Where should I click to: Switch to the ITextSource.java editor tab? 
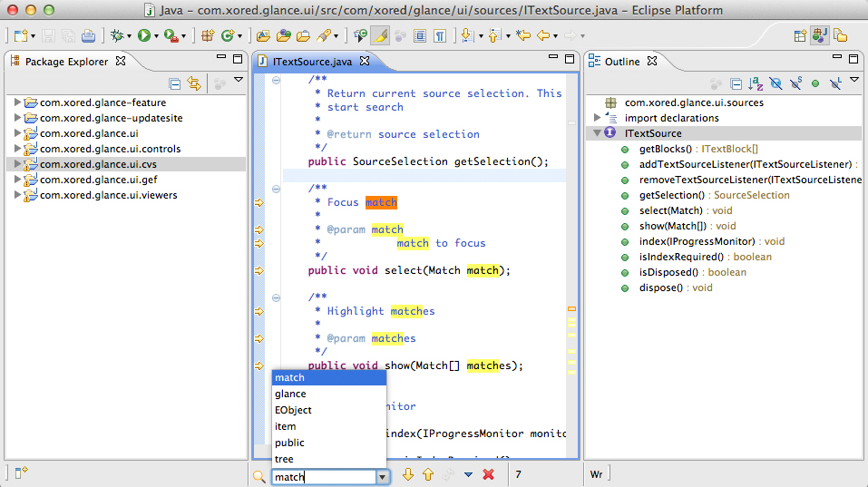point(312,62)
